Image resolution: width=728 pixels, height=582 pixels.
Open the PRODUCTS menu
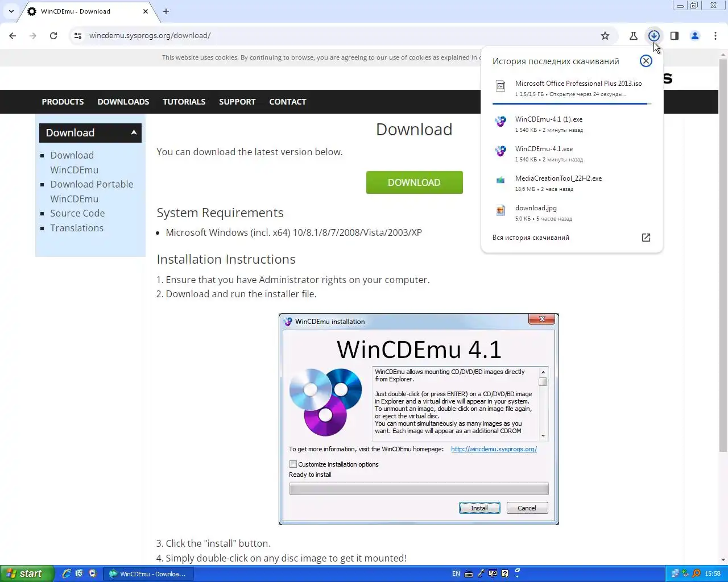pyautogui.click(x=63, y=102)
